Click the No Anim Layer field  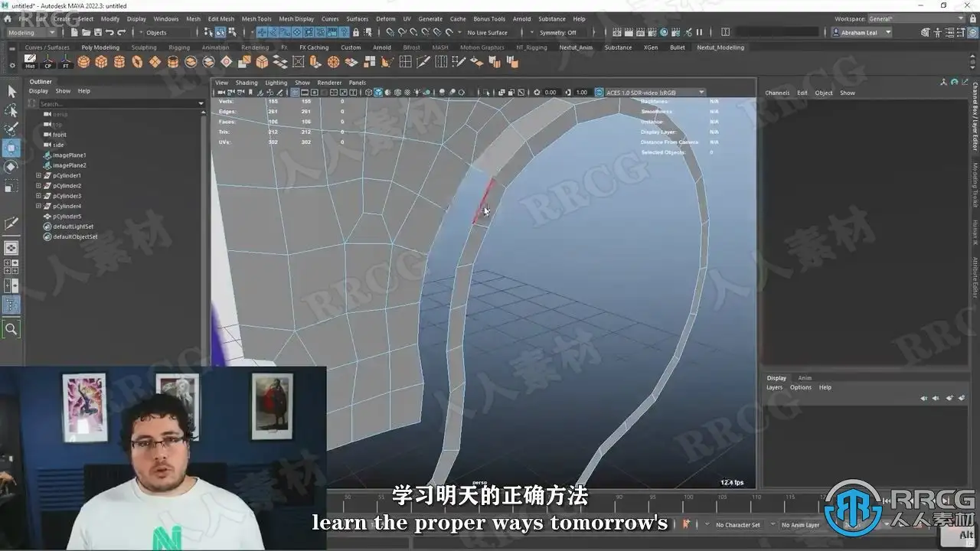[x=801, y=525]
